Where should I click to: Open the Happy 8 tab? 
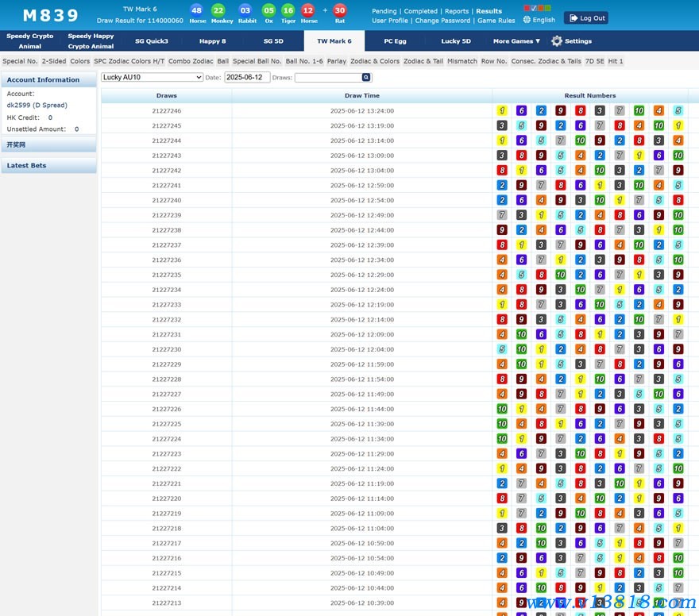point(212,41)
